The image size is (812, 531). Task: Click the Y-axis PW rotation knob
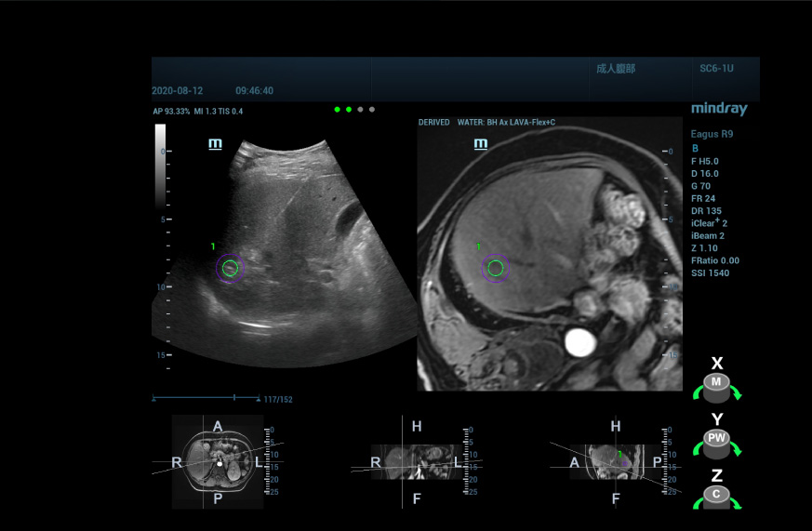click(715, 439)
